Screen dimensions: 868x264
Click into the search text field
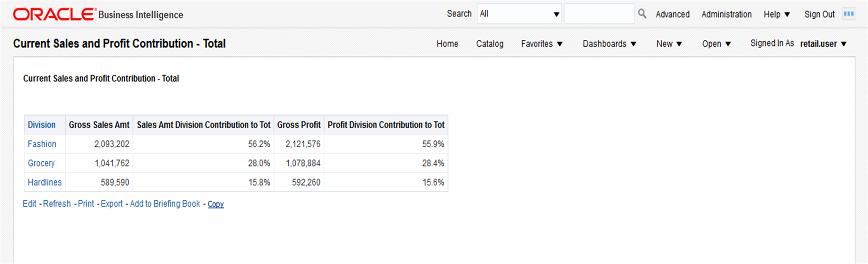click(x=599, y=14)
